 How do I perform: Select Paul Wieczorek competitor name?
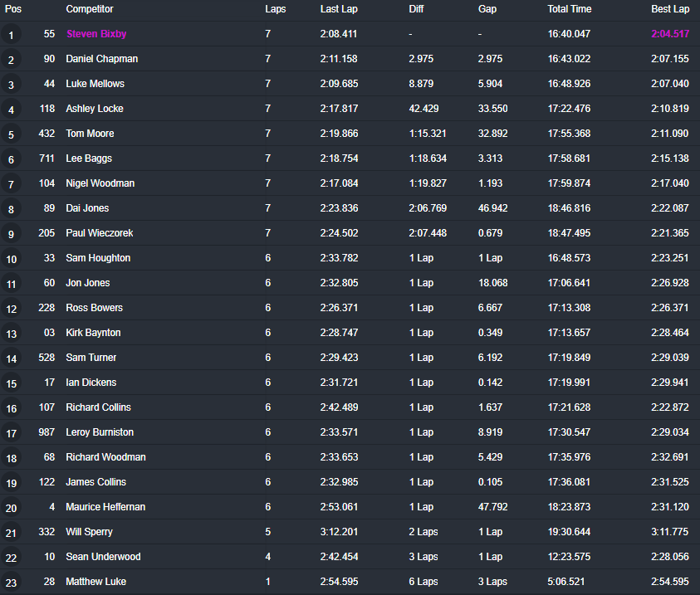point(100,233)
